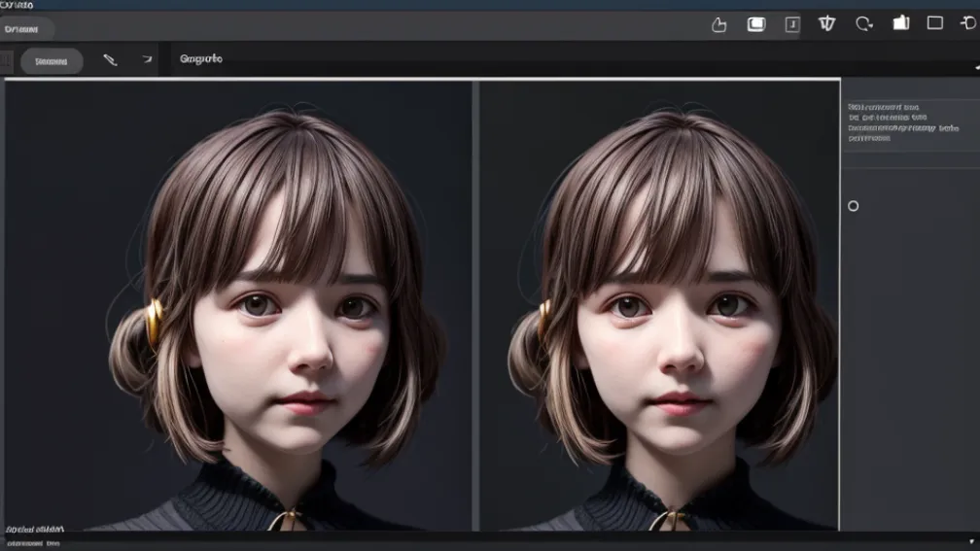Open the tab label above the canvas
Viewport: 980px width, 551px height.
(201, 59)
